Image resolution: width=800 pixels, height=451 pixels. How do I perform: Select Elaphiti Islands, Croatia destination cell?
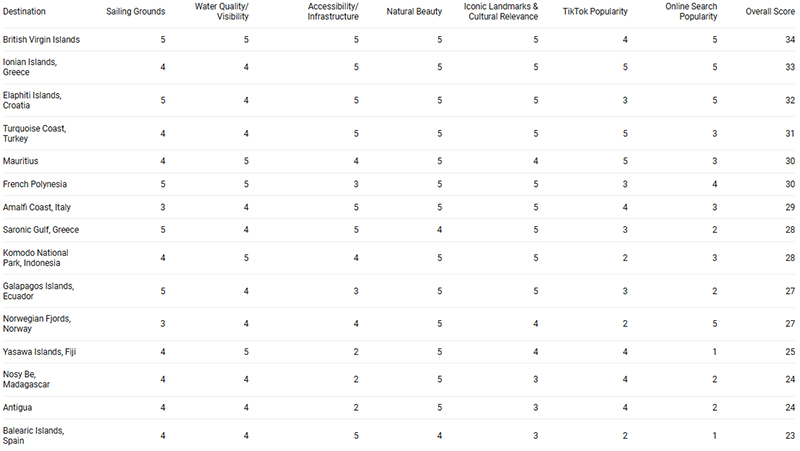[x=32, y=100]
